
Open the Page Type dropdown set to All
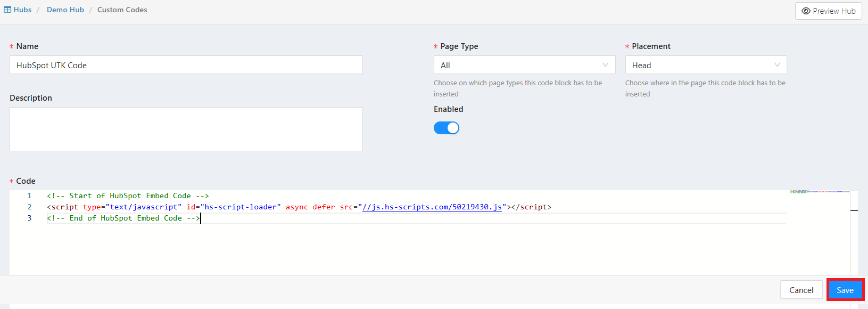[x=524, y=65]
